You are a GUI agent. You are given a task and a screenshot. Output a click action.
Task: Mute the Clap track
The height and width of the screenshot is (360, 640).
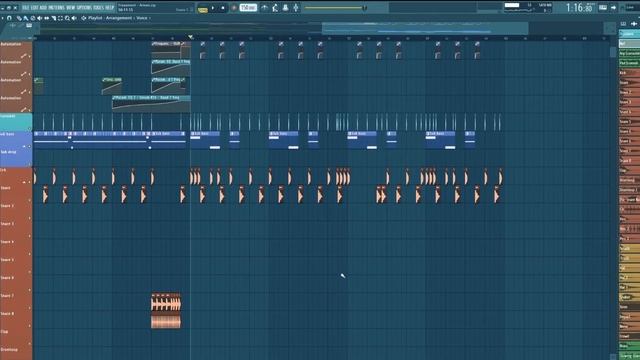point(29,344)
